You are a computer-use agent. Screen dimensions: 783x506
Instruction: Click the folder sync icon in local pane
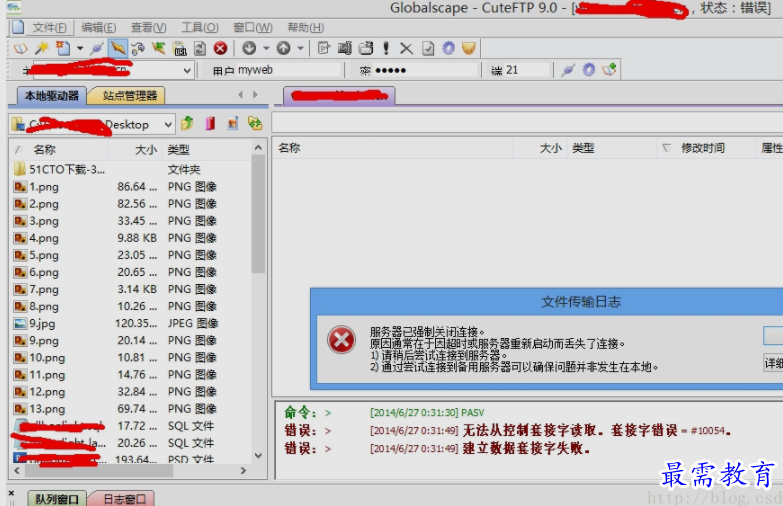pos(255,123)
